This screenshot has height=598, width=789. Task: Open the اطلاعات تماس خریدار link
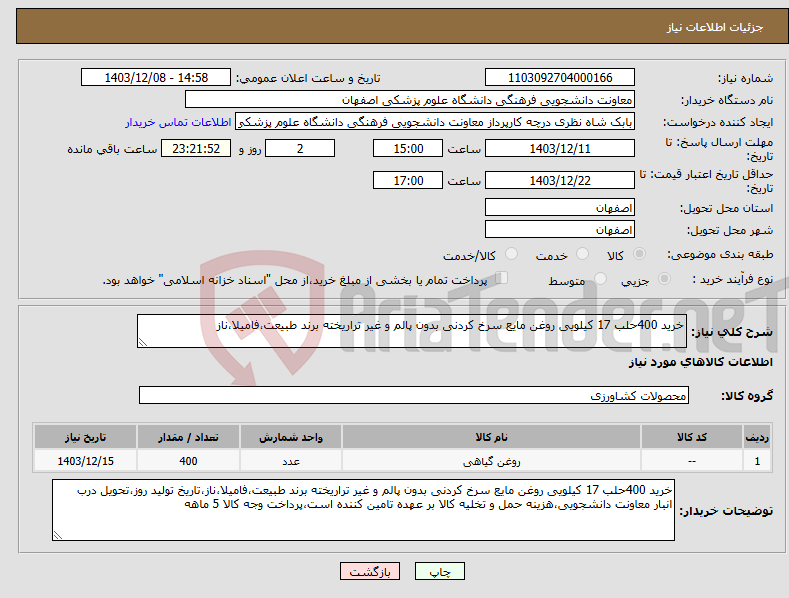coord(178,122)
